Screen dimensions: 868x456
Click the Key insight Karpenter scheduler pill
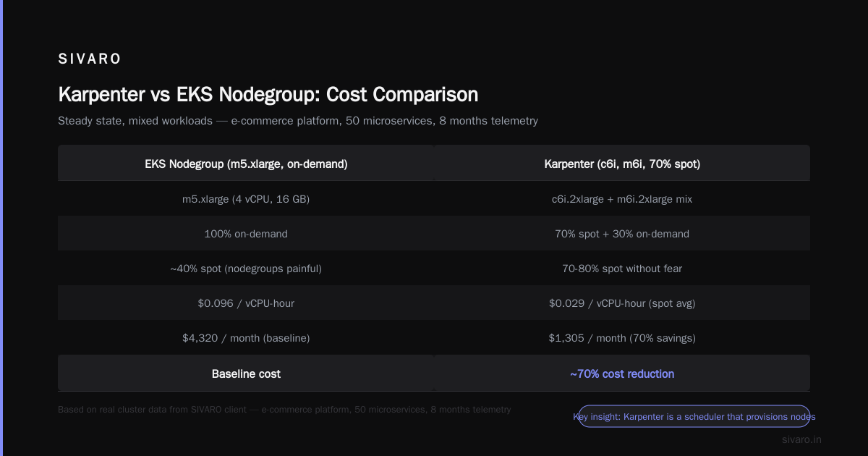click(x=694, y=416)
